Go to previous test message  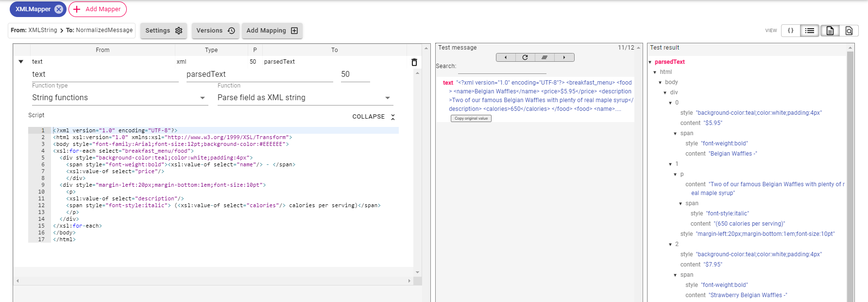tap(506, 57)
